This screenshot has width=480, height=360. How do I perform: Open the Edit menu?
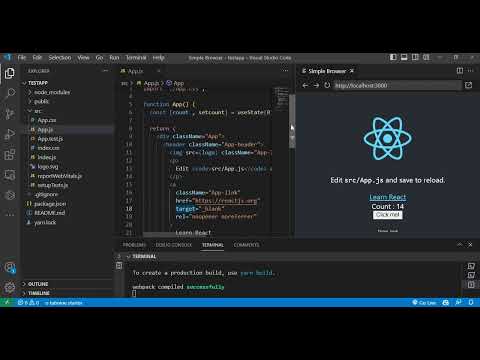tap(37, 57)
